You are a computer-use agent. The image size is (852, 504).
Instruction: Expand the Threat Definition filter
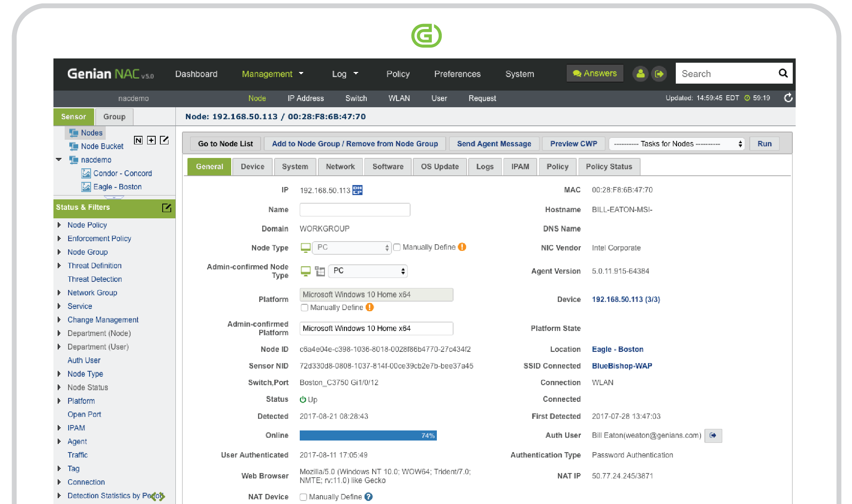[59, 266]
